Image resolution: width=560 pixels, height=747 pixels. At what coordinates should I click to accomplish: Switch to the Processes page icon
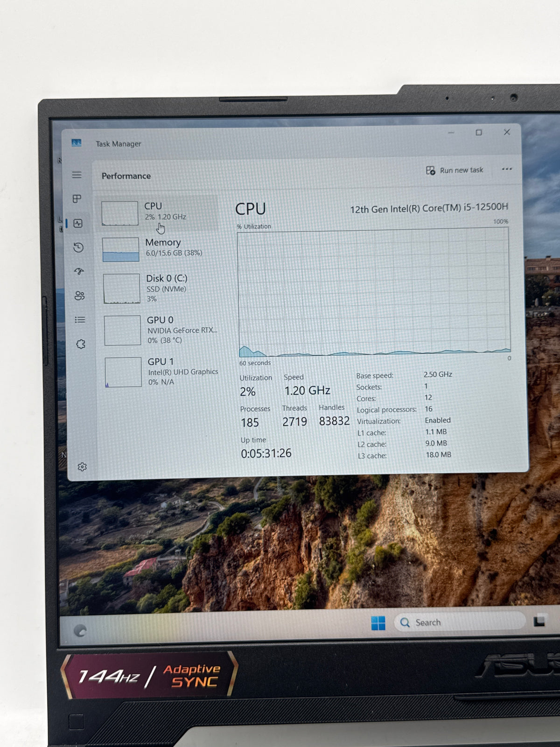click(77, 199)
